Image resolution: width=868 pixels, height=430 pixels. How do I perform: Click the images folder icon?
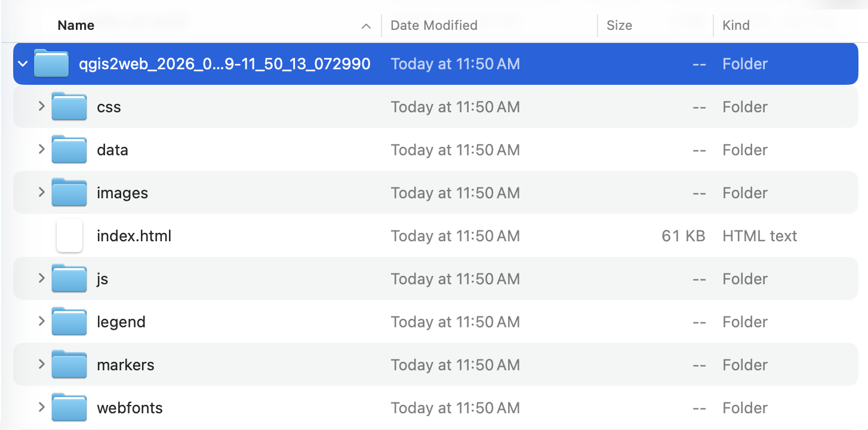pyautogui.click(x=69, y=193)
